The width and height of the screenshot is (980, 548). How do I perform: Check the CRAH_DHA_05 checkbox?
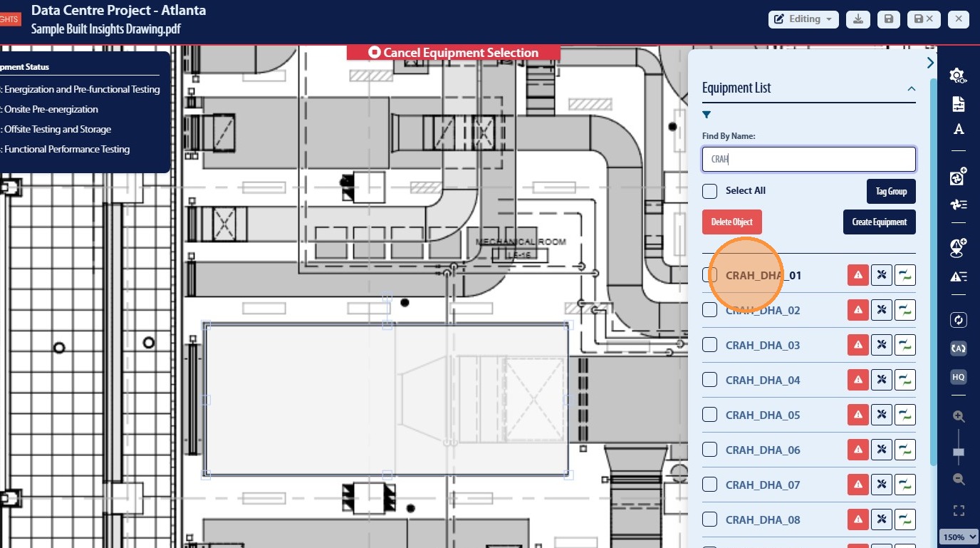point(709,415)
